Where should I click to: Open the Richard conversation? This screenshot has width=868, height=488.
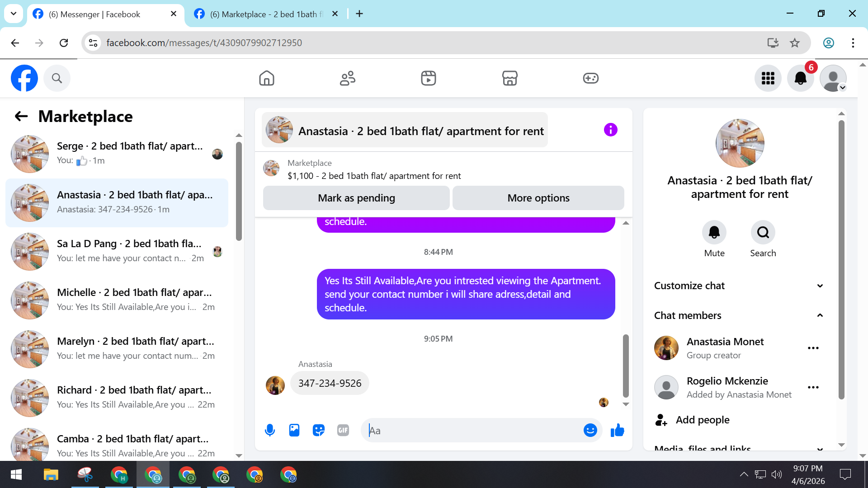(117, 398)
